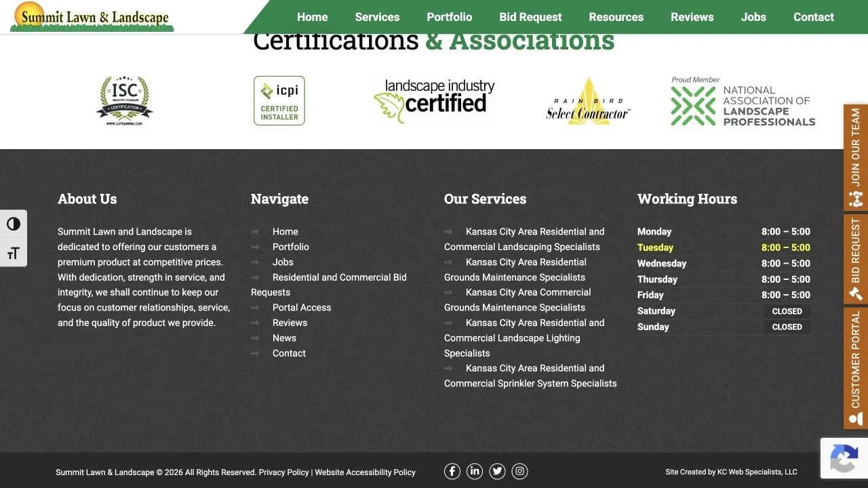Viewport: 868px width, 488px height.
Task: Follow the Portal Access link
Action: click(302, 308)
